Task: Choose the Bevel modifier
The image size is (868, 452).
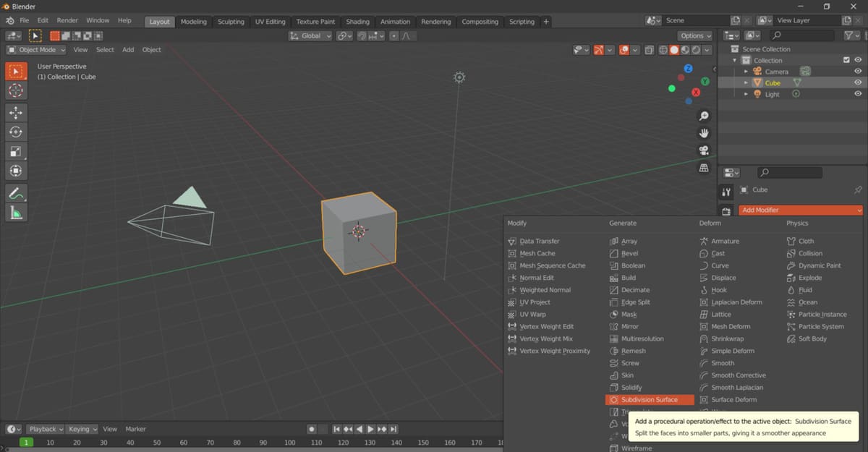Action: pos(629,253)
